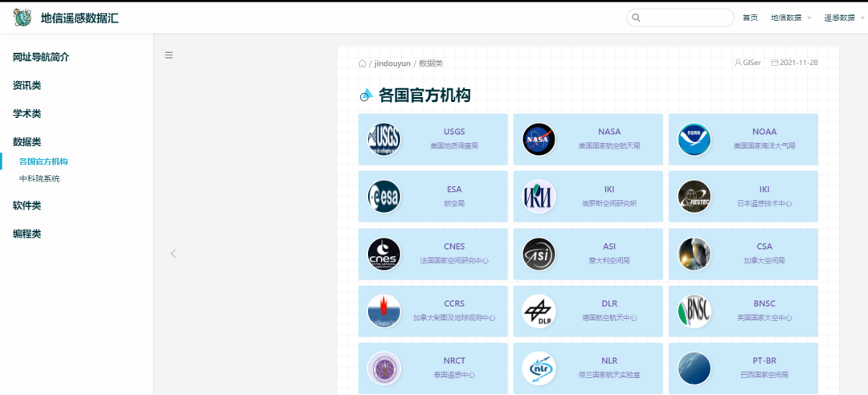Click the NASA logo icon
The image size is (868, 395).
point(539,139)
